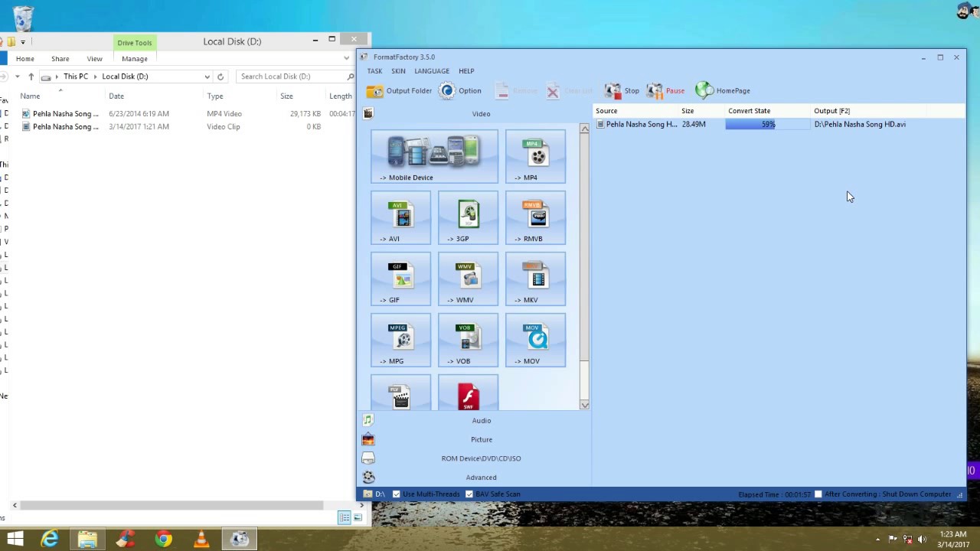Screen dimensions: 980x551
Task: Switch Explorer to large thumbnails view icon
Action: tap(358, 518)
